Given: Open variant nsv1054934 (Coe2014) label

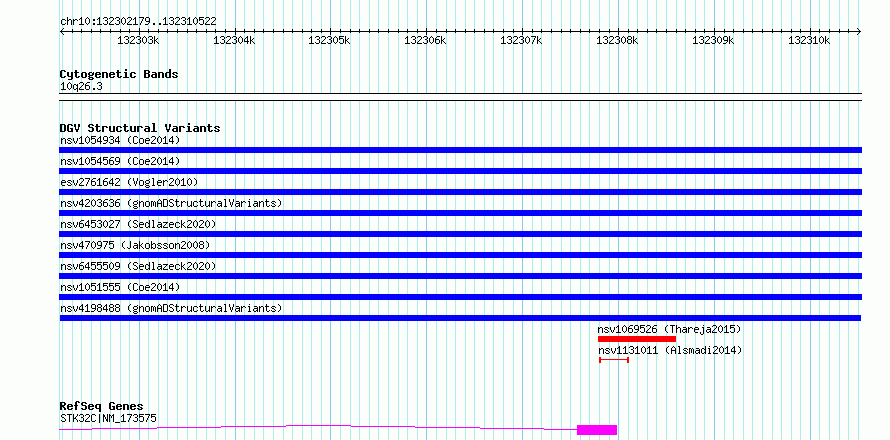Looking at the screenshot, I should (x=120, y=140).
